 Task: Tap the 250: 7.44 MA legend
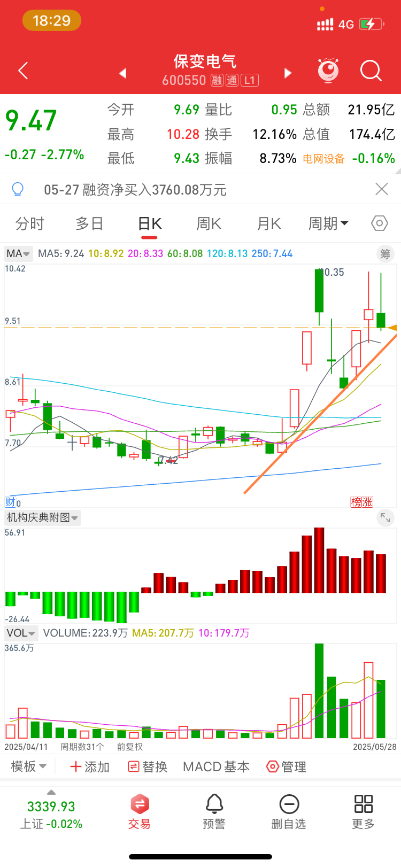click(x=272, y=254)
